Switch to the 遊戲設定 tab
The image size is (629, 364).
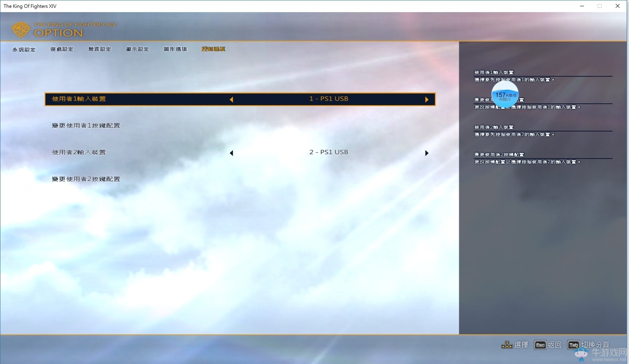pyautogui.click(x=62, y=49)
